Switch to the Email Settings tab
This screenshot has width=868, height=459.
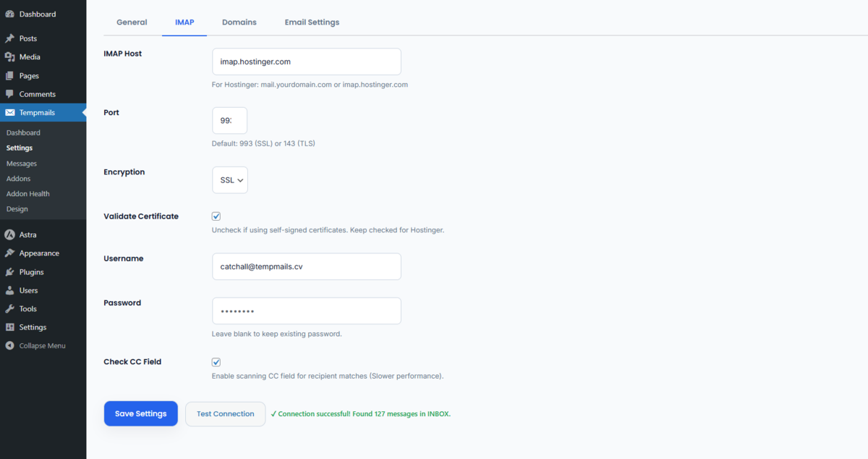point(312,22)
